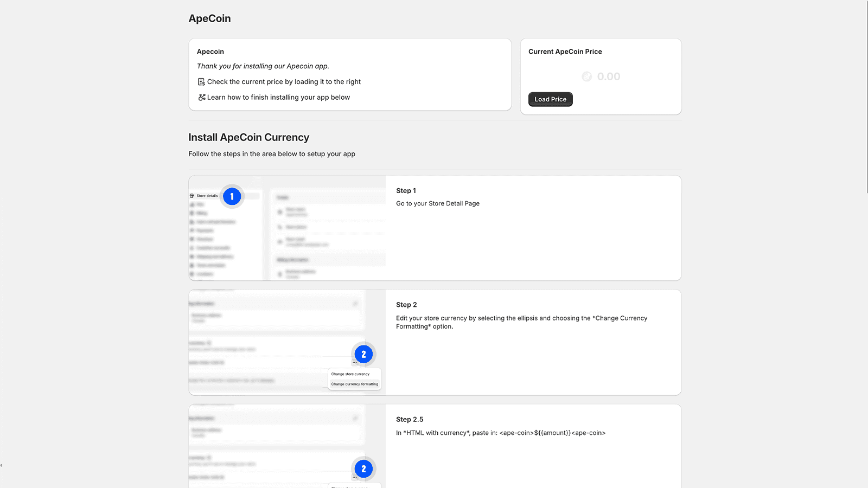
Task: Click the 'Go to your Store Detail Page' text
Action: tap(437, 204)
